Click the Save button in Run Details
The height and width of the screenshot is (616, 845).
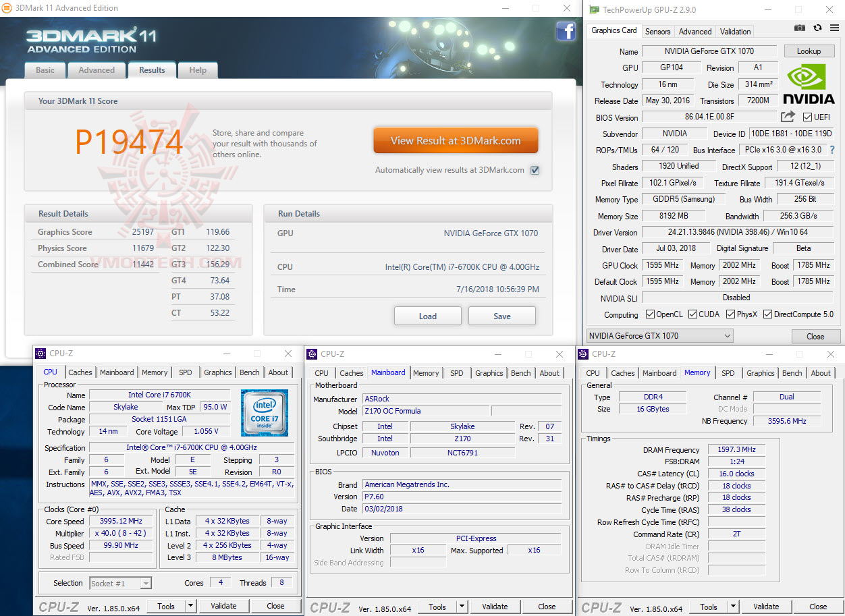(502, 316)
